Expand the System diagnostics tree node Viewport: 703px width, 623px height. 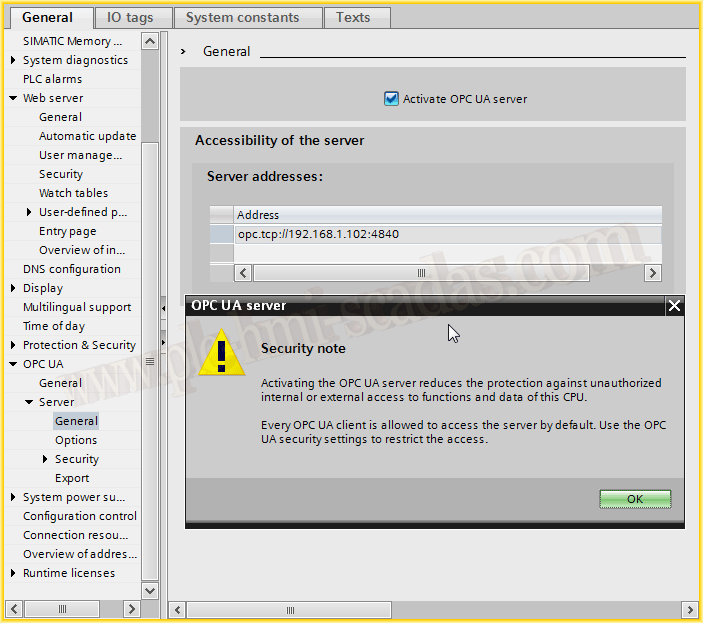[x=13, y=60]
